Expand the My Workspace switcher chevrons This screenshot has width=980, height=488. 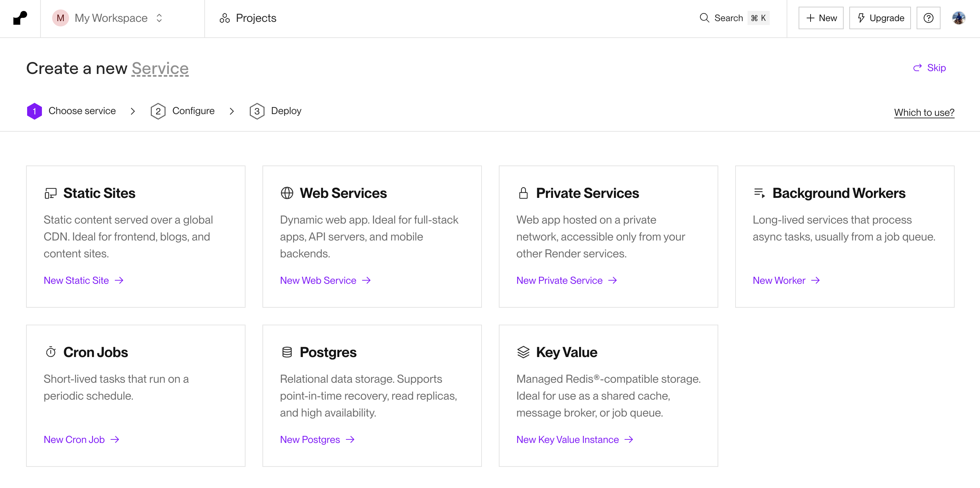click(159, 18)
